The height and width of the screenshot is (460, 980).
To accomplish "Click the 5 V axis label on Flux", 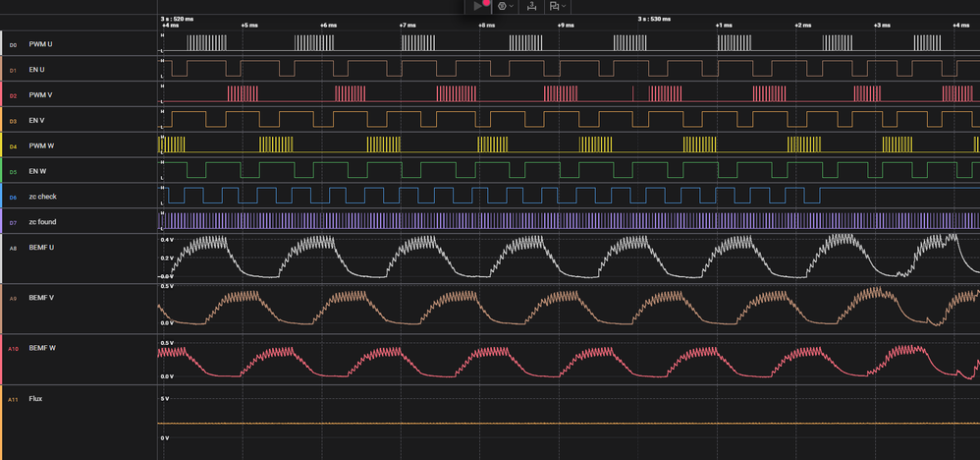I will [x=164, y=398].
